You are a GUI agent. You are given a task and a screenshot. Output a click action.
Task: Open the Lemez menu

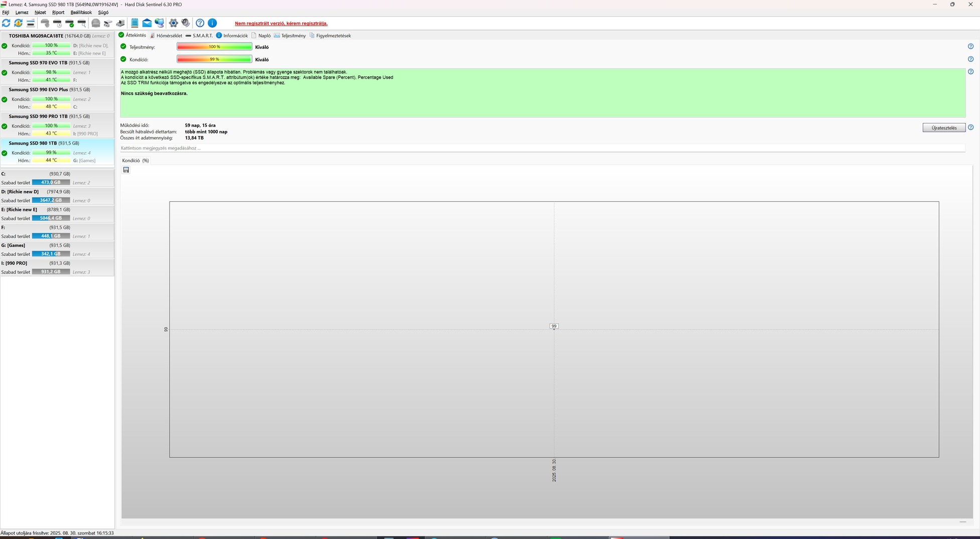(x=22, y=13)
